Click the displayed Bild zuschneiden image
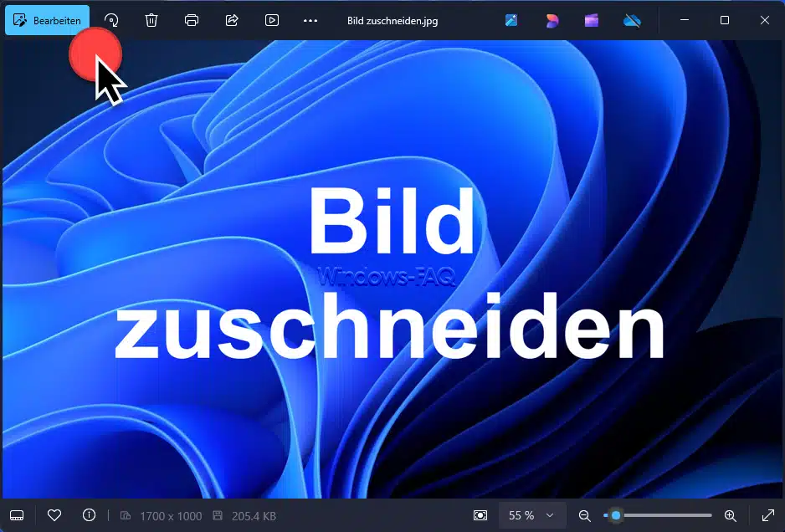The width and height of the screenshot is (785, 532). (392, 269)
